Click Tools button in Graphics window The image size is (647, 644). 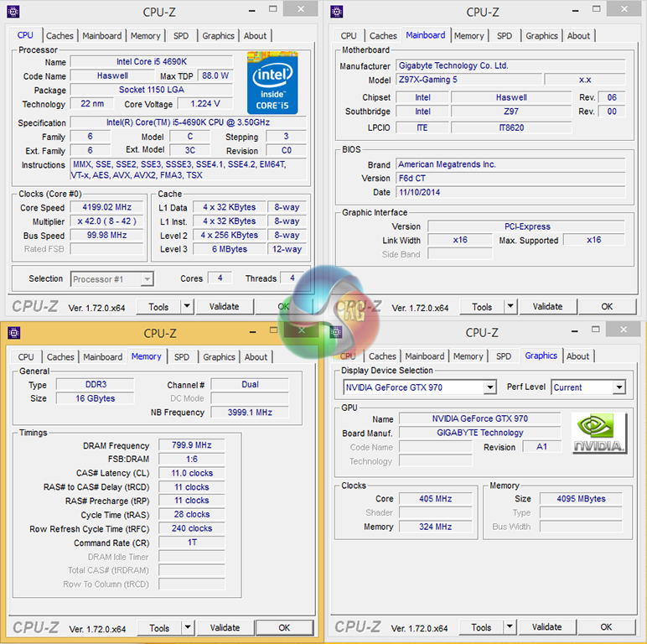(481, 627)
